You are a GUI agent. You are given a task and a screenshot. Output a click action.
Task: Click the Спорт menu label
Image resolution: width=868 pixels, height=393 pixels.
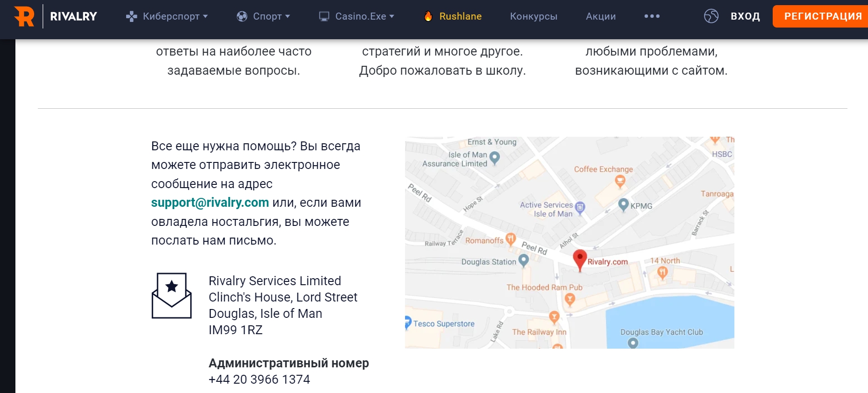point(267,16)
